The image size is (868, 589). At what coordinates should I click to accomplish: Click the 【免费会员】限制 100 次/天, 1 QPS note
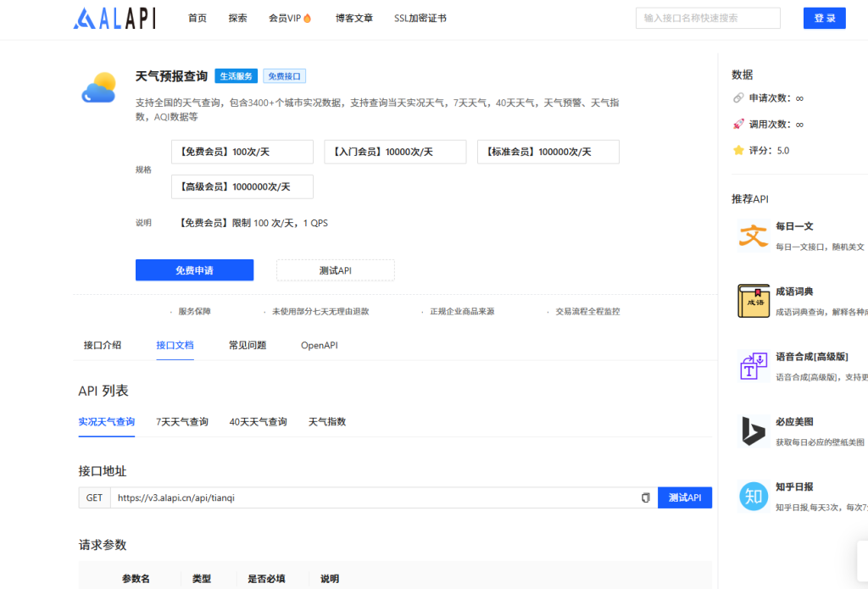click(x=253, y=223)
